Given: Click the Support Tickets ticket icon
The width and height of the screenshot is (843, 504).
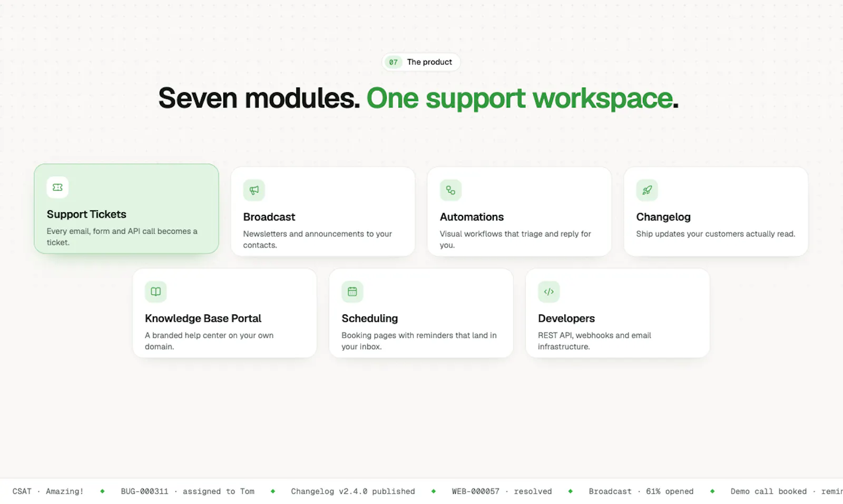Looking at the screenshot, I should point(57,187).
